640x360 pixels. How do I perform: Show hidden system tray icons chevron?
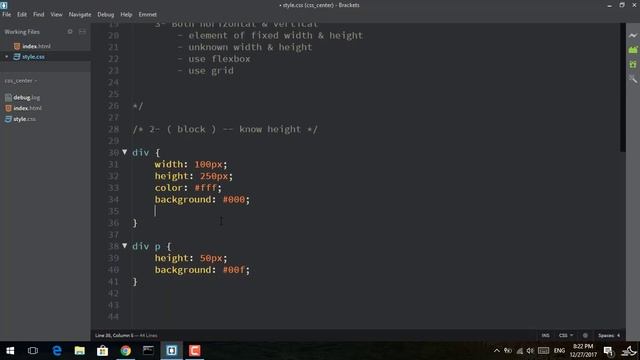[x=496, y=351]
